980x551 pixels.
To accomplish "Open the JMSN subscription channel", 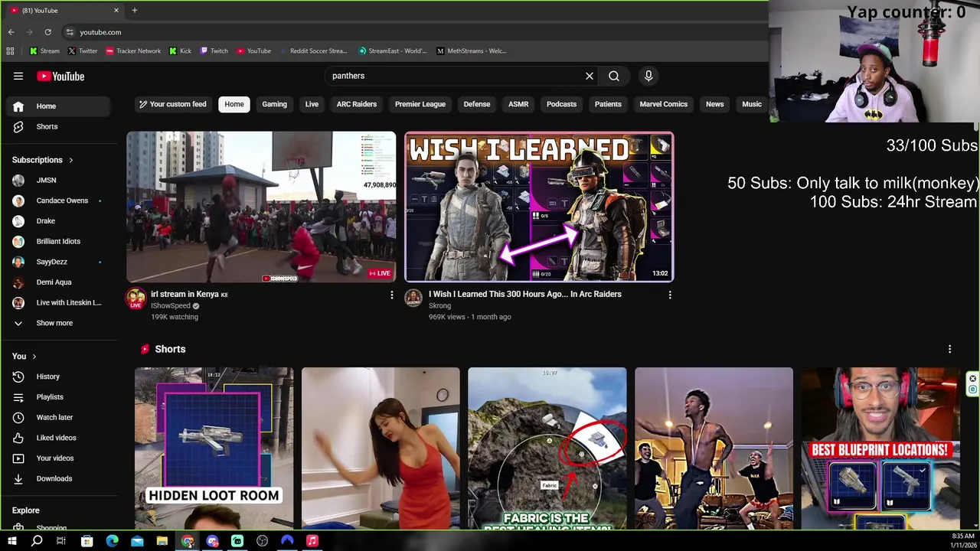I will coord(58,180).
